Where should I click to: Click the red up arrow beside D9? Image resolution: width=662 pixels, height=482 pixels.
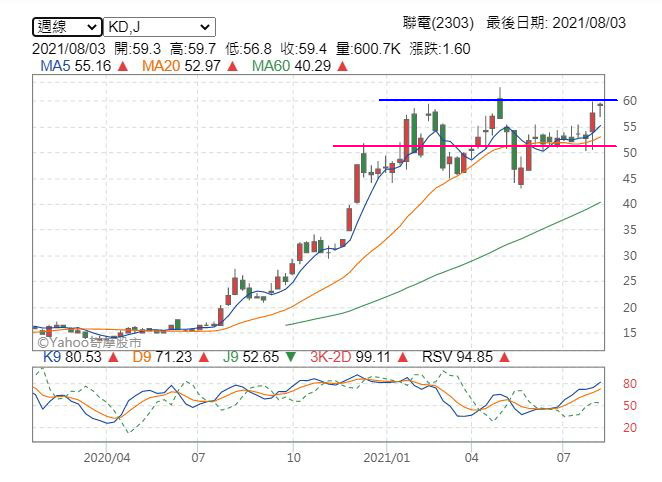tap(204, 358)
